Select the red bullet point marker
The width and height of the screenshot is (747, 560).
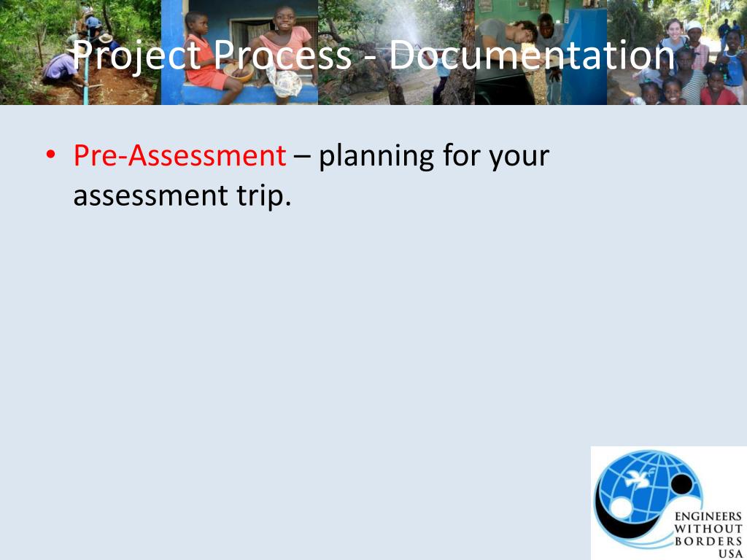[x=51, y=155]
